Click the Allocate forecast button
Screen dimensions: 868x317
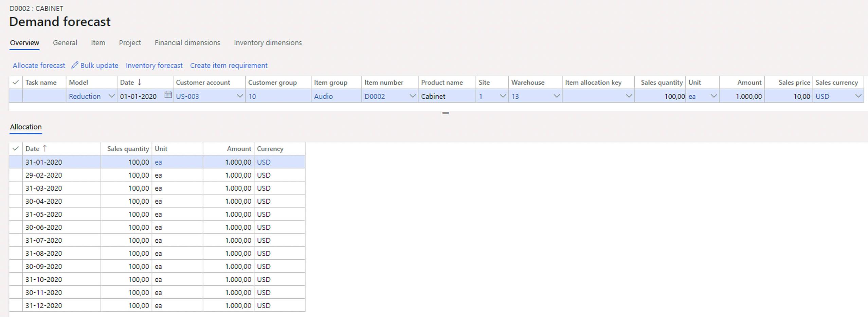[39, 66]
